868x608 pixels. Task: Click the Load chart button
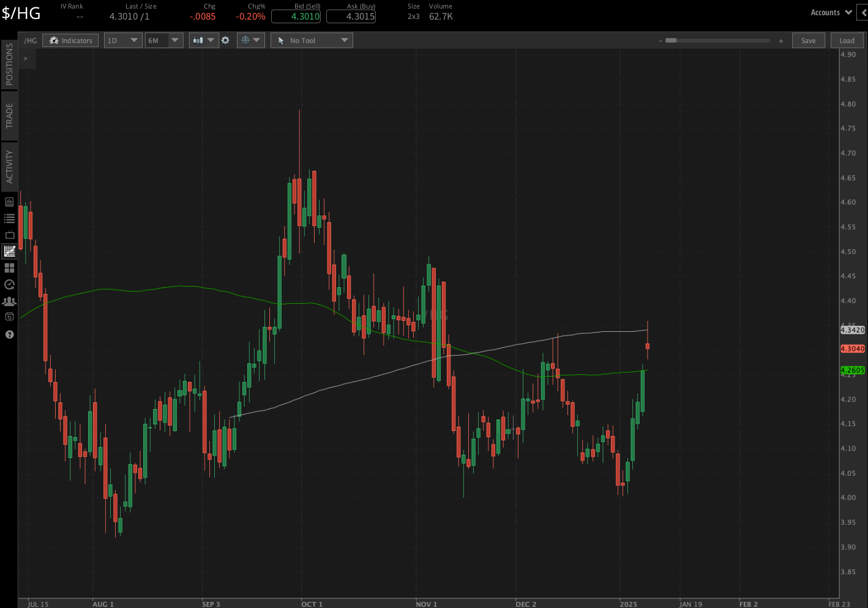[847, 40]
